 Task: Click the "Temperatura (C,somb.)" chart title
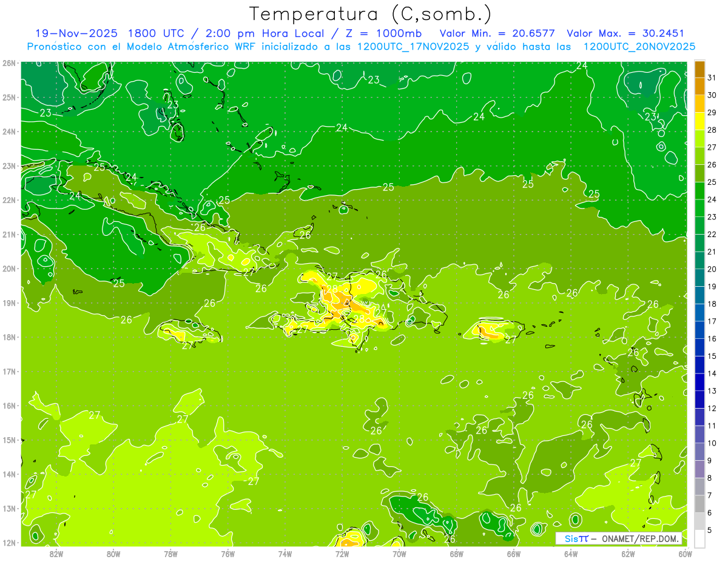(371, 14)
